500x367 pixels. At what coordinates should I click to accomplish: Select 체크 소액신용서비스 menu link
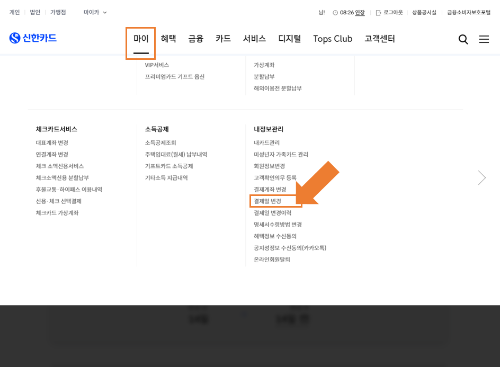point(60,166)
